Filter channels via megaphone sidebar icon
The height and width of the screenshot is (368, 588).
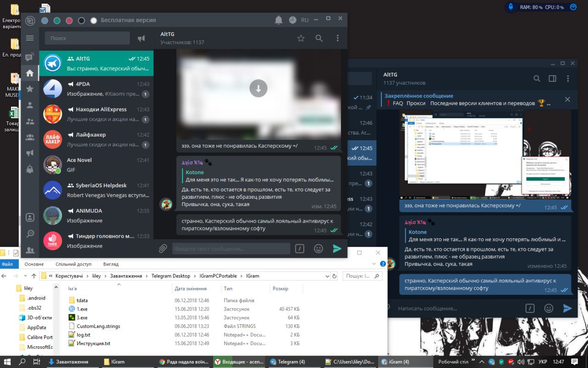[30, 153]
